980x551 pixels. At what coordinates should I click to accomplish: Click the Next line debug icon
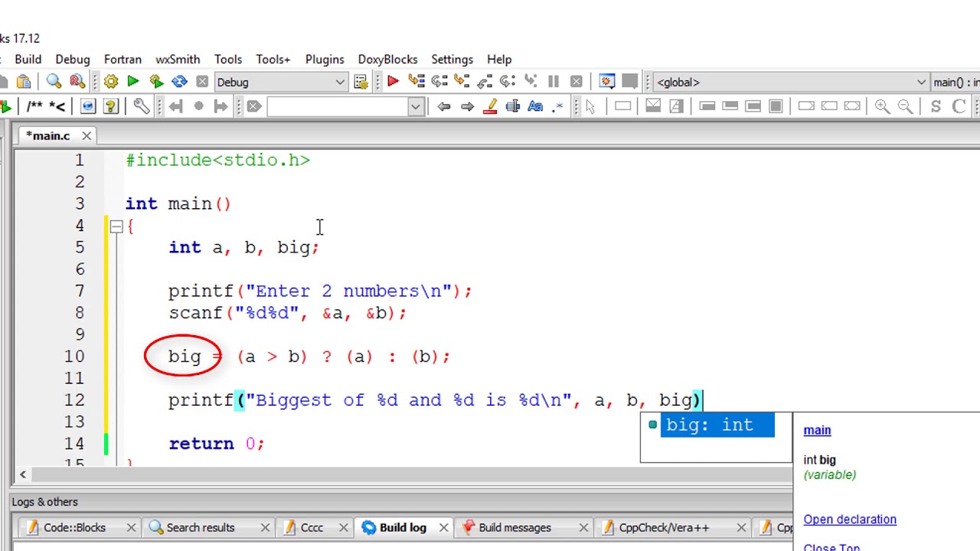coord(439,82)
